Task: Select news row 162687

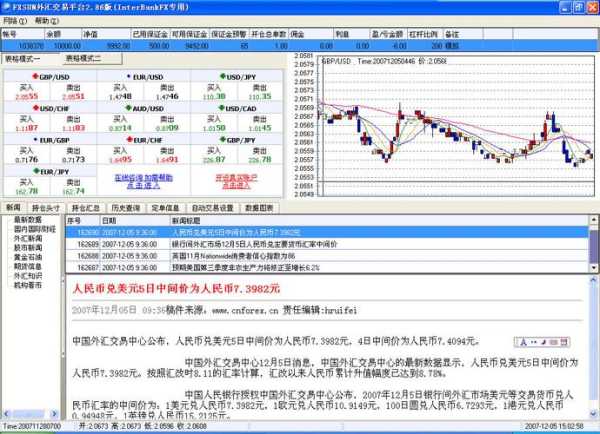Action: (x=327, y=267)
